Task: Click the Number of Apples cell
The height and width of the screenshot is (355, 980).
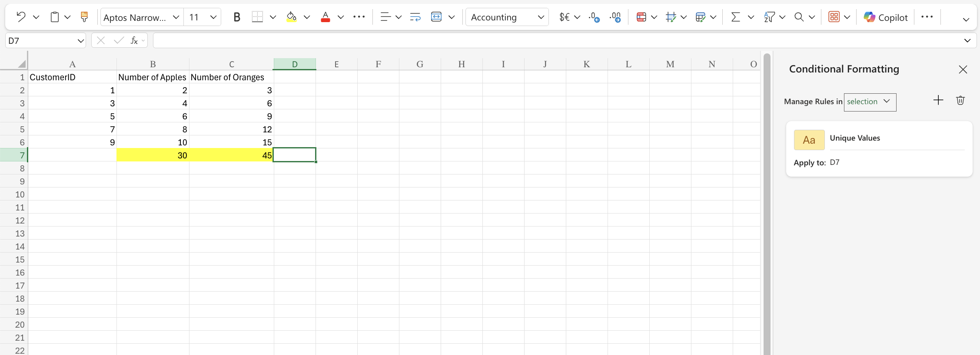Action: tap(153, 77)
